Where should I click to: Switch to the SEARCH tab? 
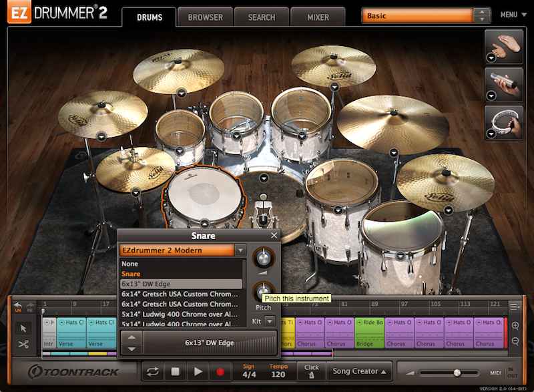point(262,17)
